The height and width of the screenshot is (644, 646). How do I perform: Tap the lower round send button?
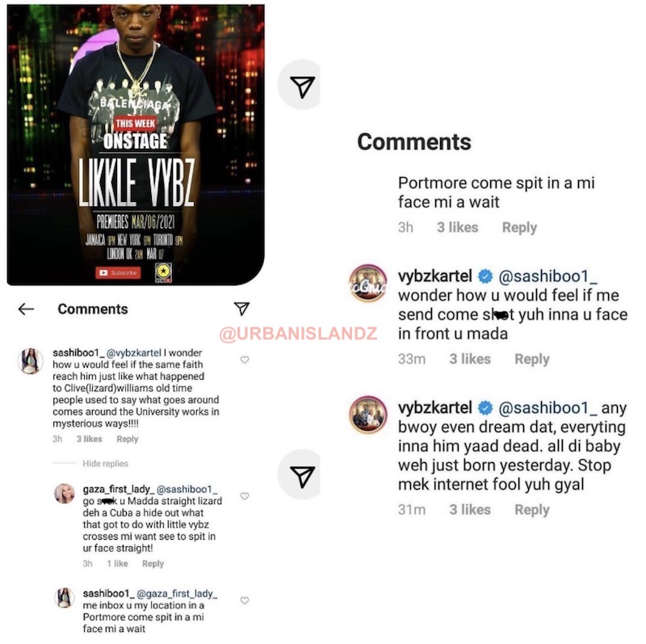click(300, 475)
